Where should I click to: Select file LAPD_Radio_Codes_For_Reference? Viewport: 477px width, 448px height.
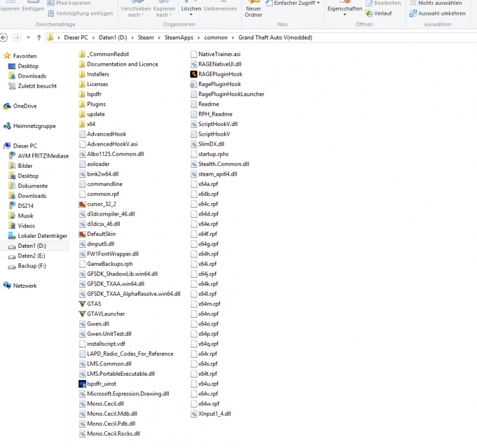(126, 354)
